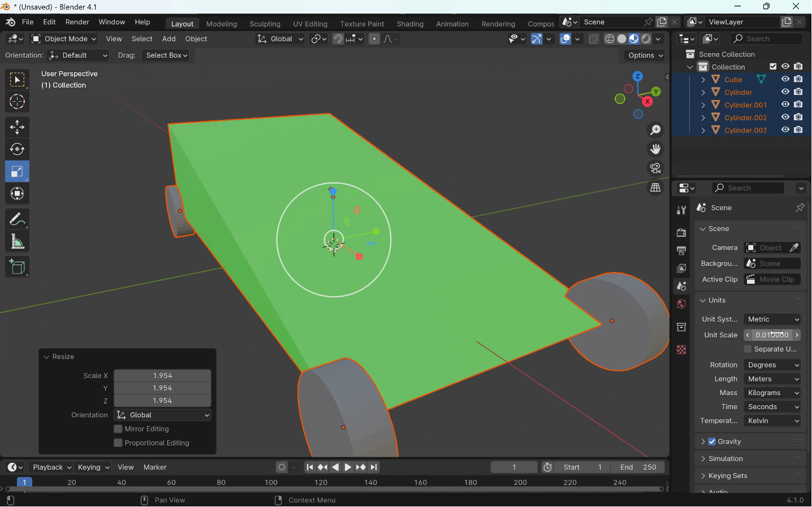Image resolution: width=812 pixels, height=507 pixels.
Task: Open the Output properties tab
Action: point(681,251)
